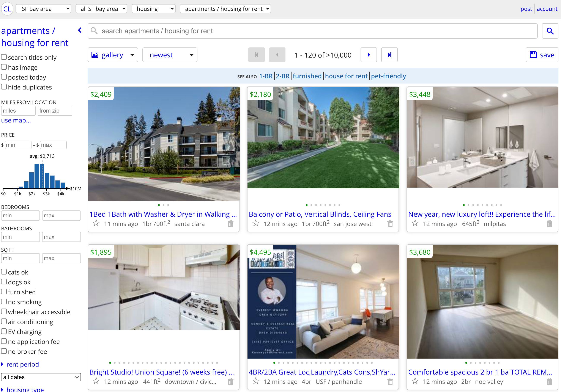This screenshot has height=392, width=561.
Task: Enable the has image checkbox
Action: [x=4, y=67]
